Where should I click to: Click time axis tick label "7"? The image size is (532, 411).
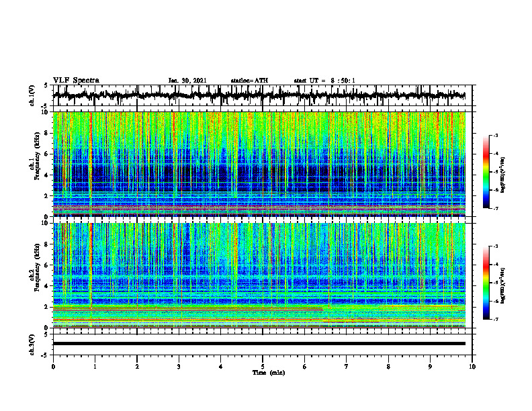click(347, 367)
